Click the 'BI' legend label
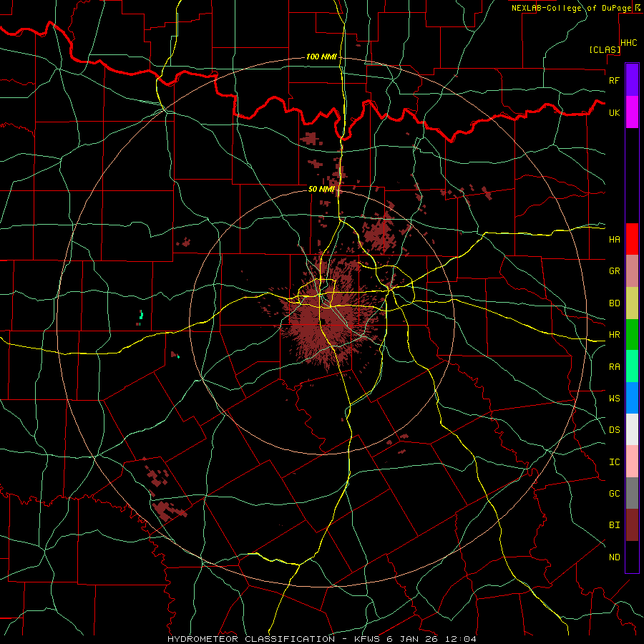The width and height of the screenshot is (644, 644). coord(614,525)
